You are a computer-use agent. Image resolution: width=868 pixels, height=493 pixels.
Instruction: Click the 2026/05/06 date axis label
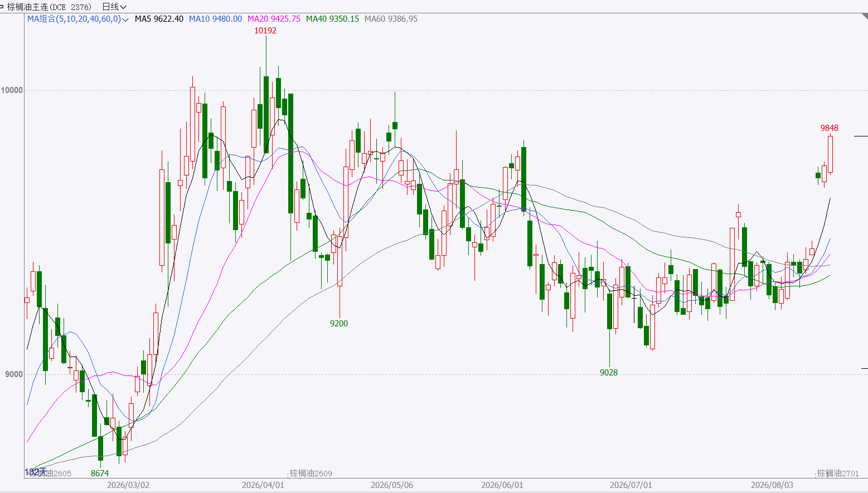click(x=392, y=485)
